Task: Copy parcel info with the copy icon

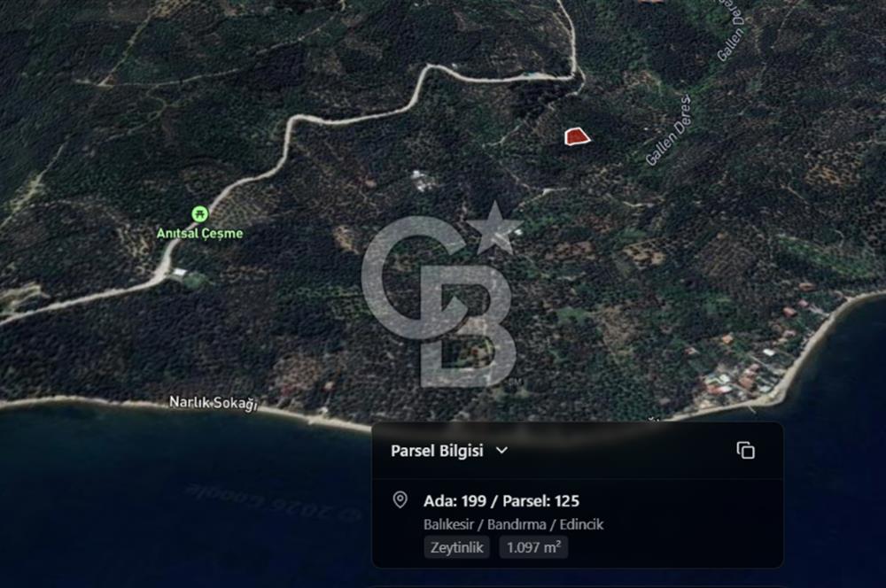Action: (x=745, y=450)
